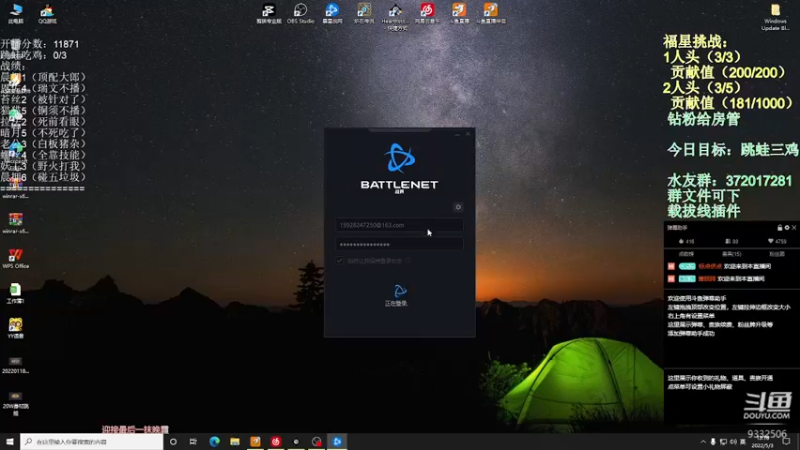Image resolution: width=800 pixels, height=450 pixels.
Task: Click the Cortana circle icon on taskbar
Action: (173, 441)
